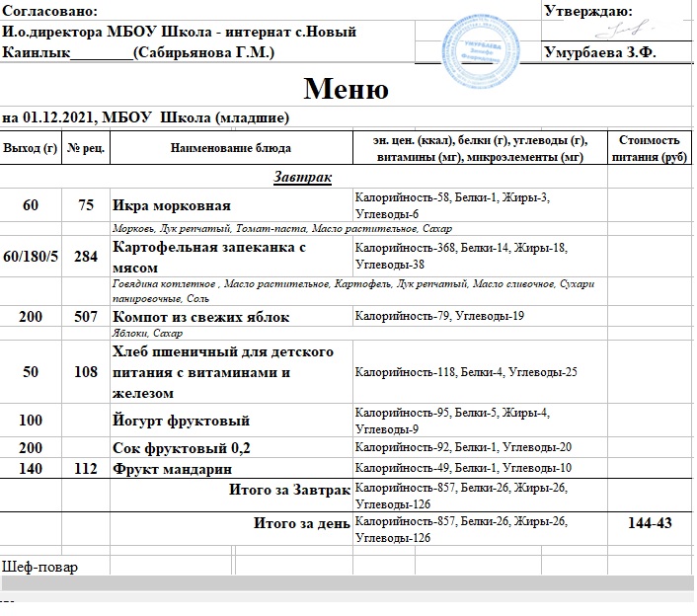Click the "Выход (г)" column header
Image resolution: width=697 pixels, height=616 pixels.
tap(31, 148)
